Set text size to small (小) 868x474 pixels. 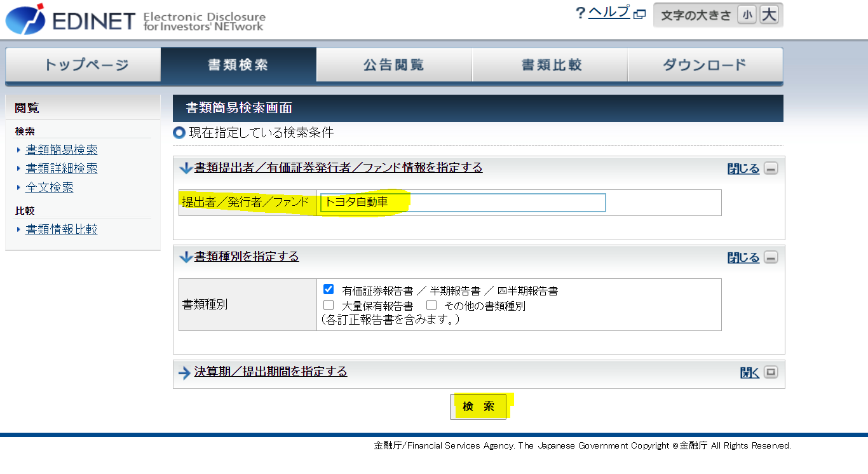[x=747, y=15]
